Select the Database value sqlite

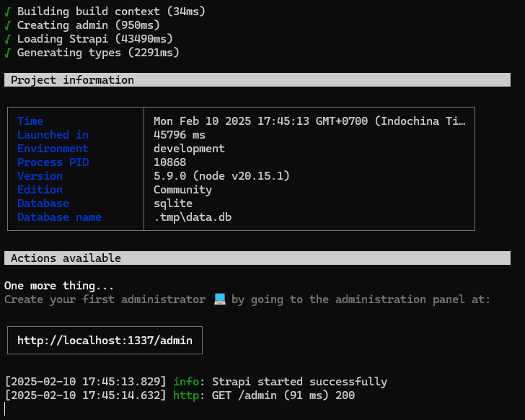(173, 204)
